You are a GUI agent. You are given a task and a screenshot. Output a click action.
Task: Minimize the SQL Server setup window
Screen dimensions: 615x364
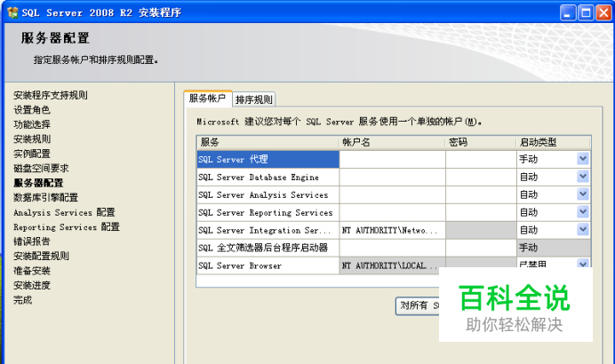click(568, 13)
